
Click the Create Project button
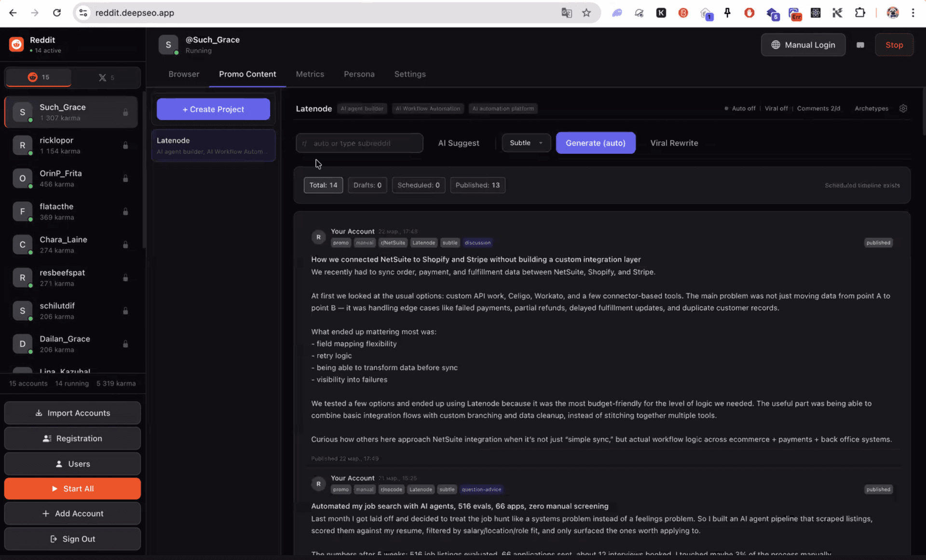[x=213, y=109]
